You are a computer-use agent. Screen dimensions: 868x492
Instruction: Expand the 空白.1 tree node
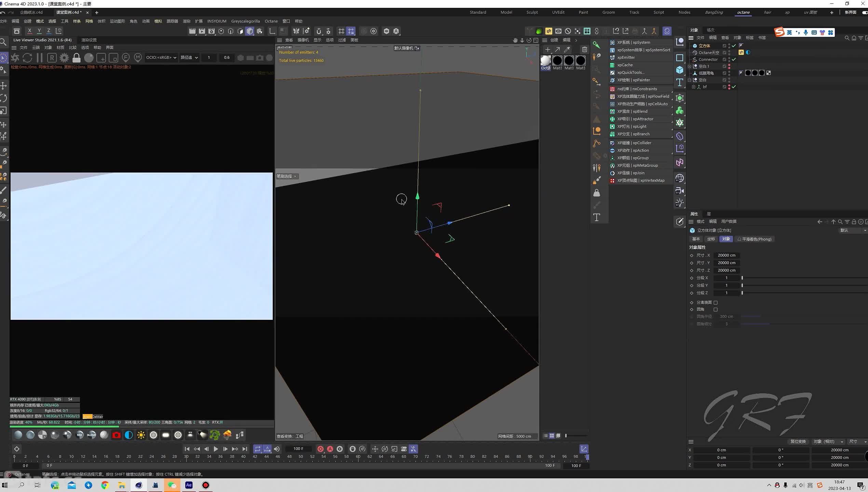(690, 66)
